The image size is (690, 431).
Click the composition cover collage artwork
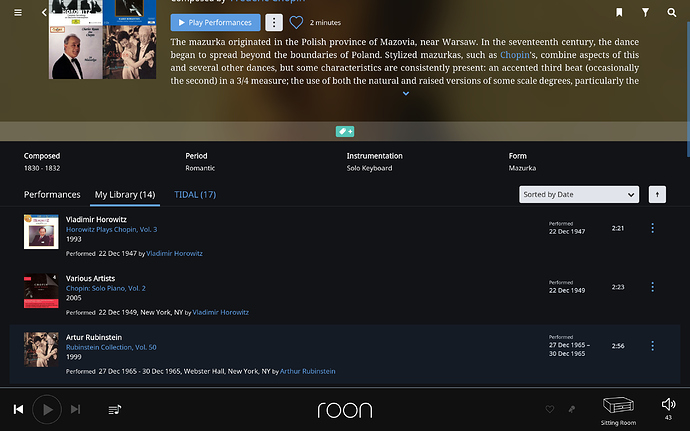pos(102,40)
